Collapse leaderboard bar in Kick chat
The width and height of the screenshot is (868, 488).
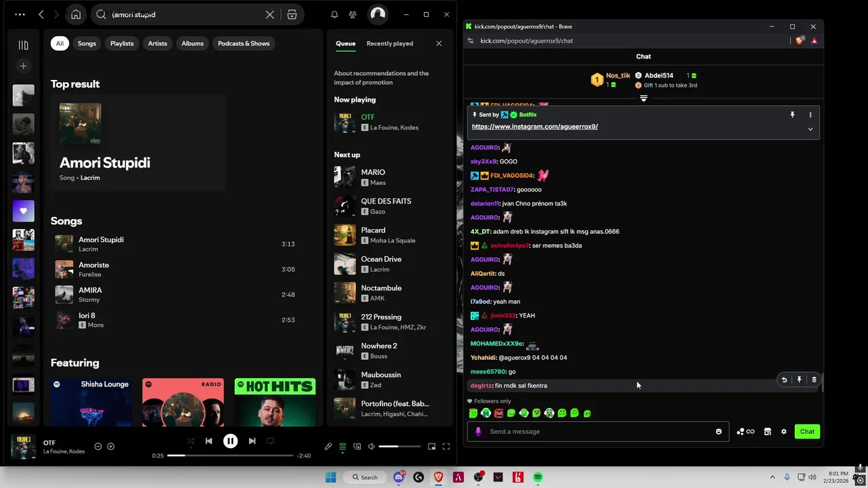point(644,98)
